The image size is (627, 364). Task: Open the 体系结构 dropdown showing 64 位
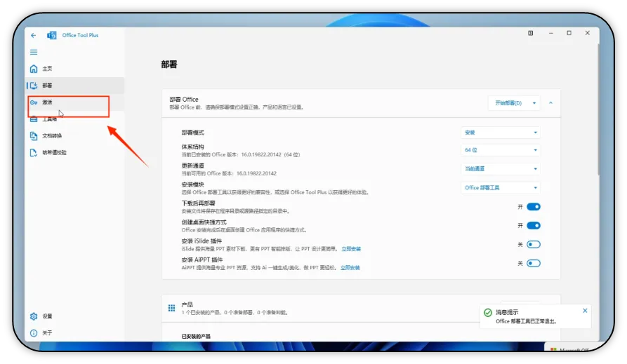(x=501, y=150)
